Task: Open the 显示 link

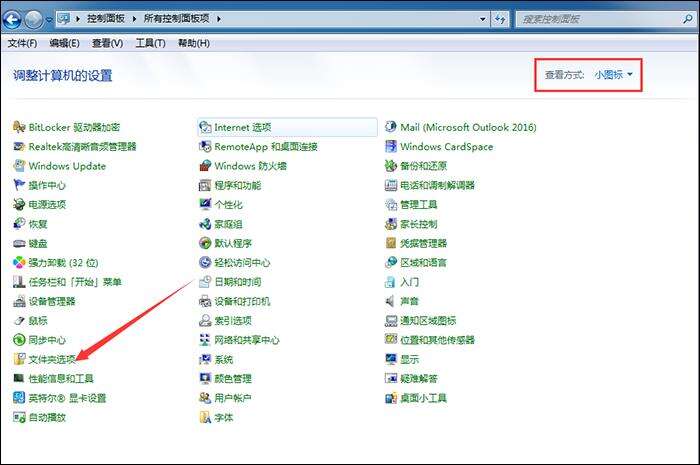Action: [x=409, y=360]
